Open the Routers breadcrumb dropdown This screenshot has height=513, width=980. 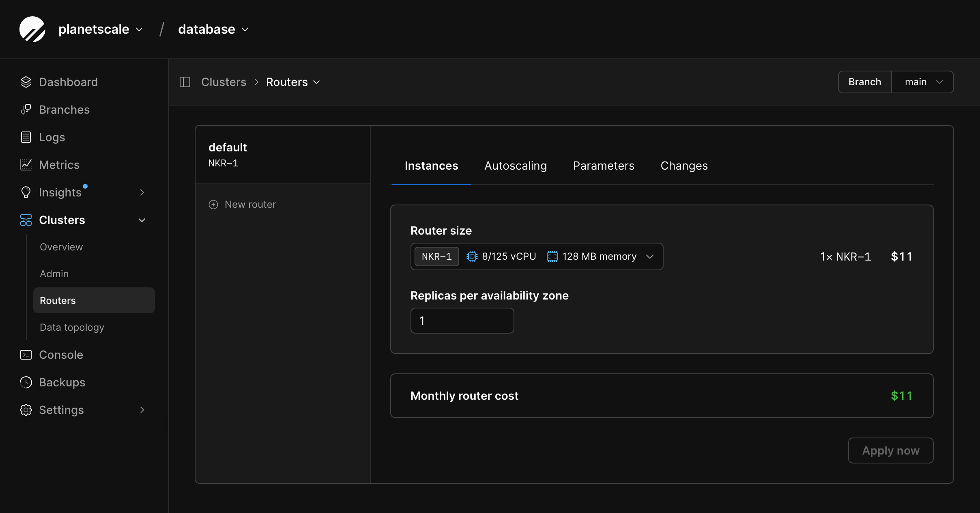(293, 82)
